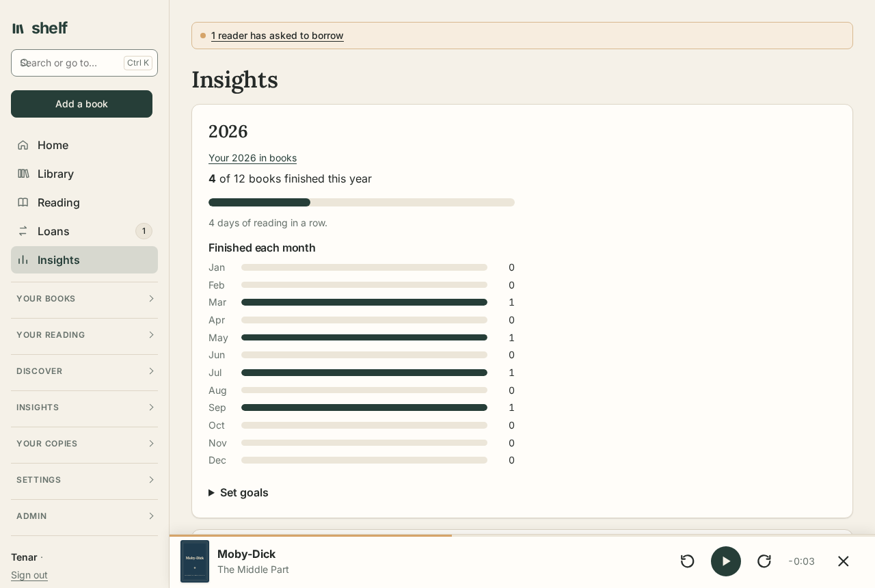Image resolution: width=875 pixels, height=588 pixels.
Task: Click The Middle Part chapter label
Action: (253, 570)
